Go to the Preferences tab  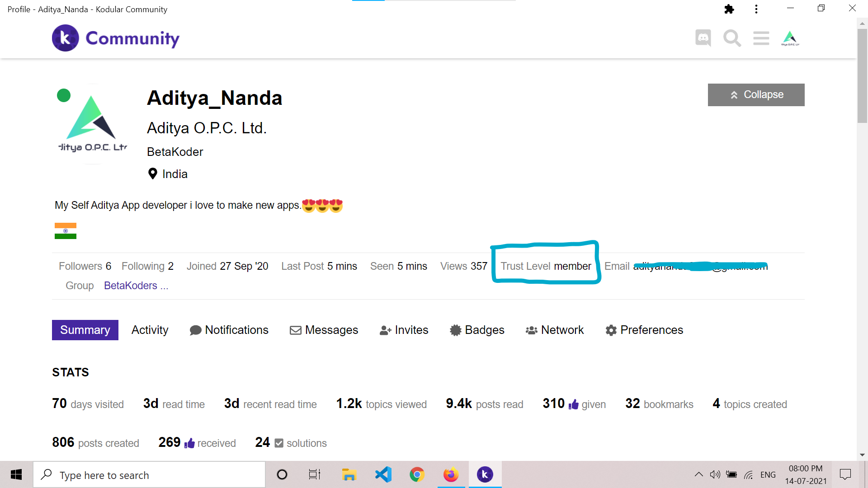coord(644,330)
